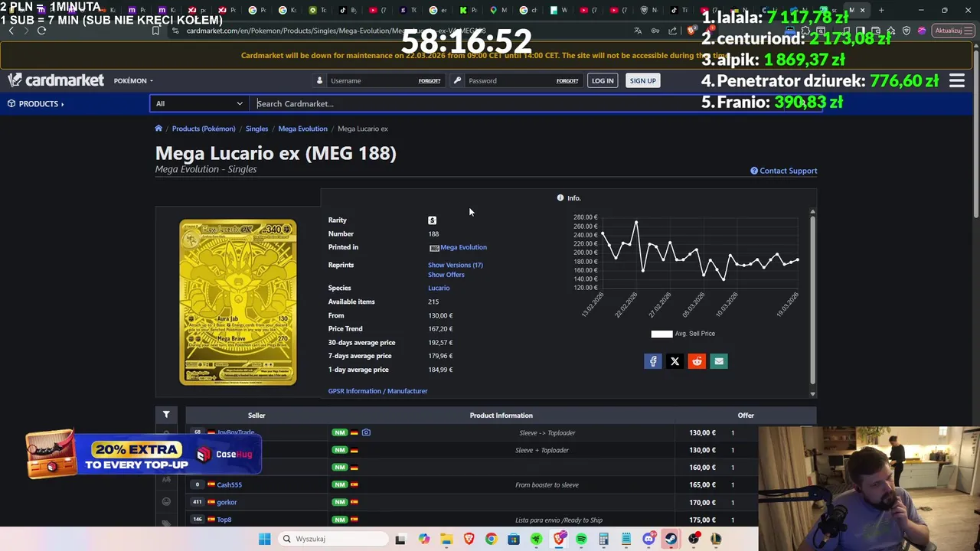Open seller Top8's profile
The image size is (980, 551).
(x=224, y=520)
